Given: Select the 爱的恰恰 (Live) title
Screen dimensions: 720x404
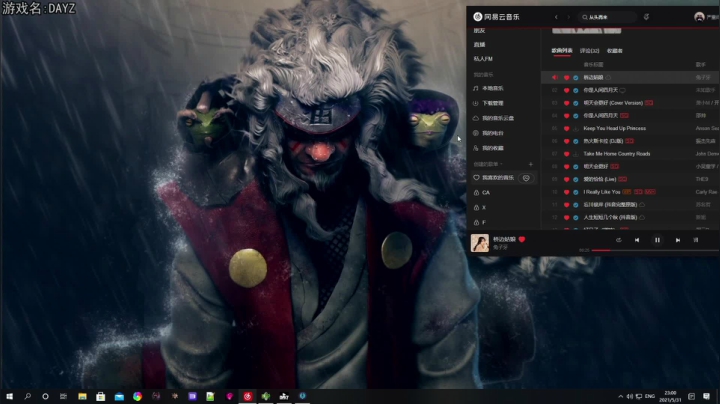Looking at the screenshot, I should tap(600, 179).
